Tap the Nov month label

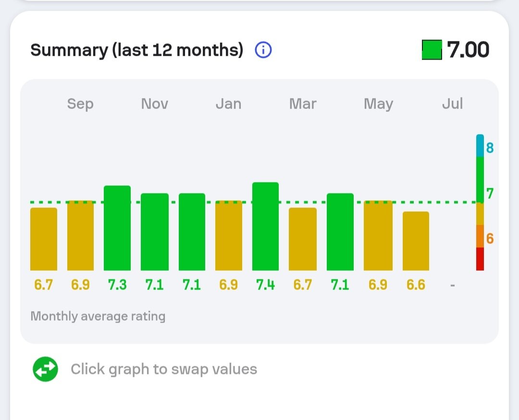click(155, 104)
